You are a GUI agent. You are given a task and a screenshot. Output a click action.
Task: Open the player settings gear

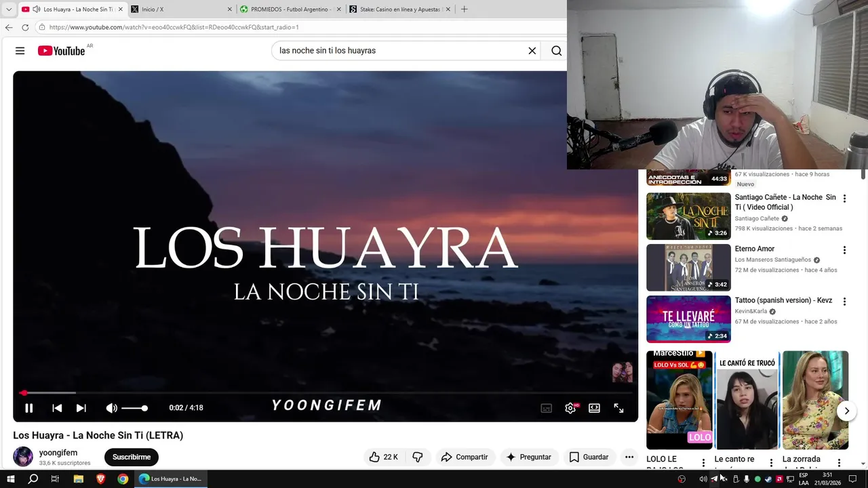click(x=571, y=408)
